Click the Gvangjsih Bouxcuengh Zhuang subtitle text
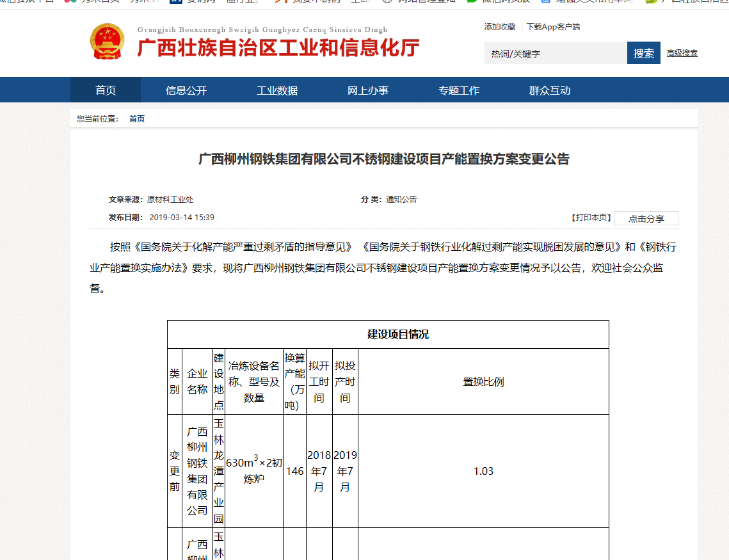 262,29
